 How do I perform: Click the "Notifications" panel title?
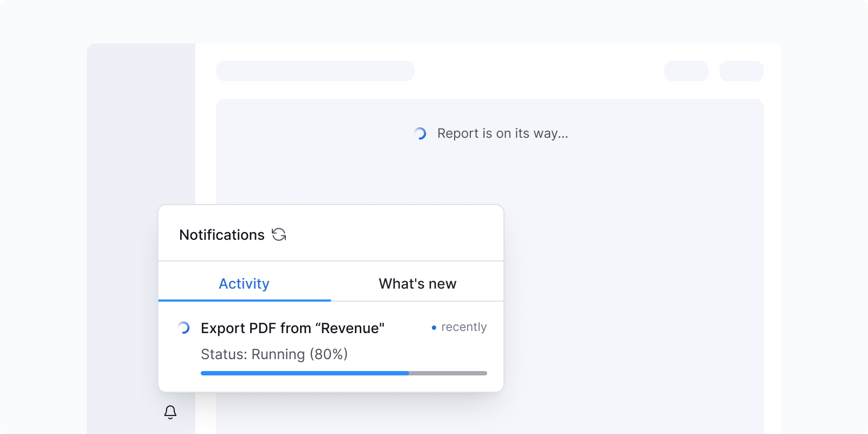click(222, 235)
